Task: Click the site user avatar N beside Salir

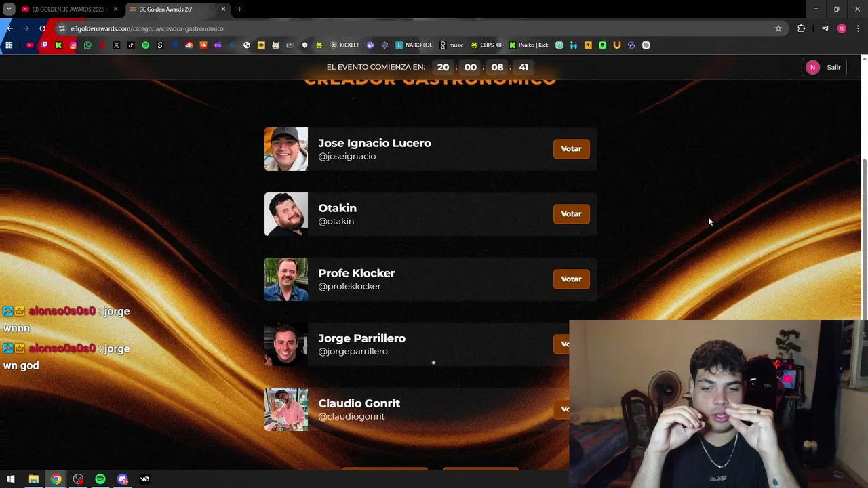Action: coord(812,67)
